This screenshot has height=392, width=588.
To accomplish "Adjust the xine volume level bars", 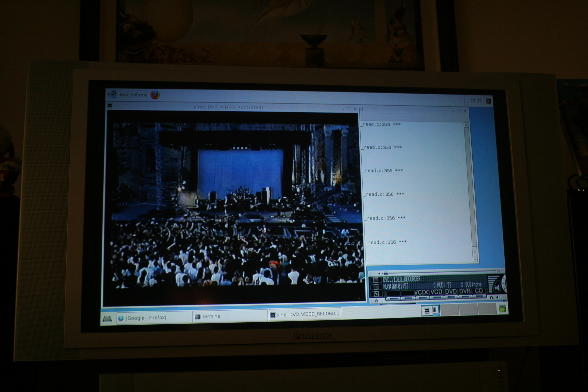I will [492, 284].
